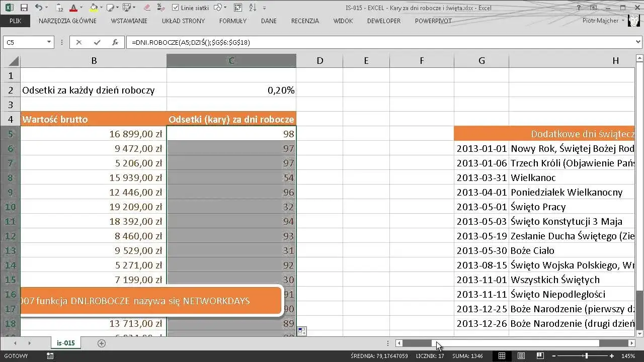Expand the Name Box dropdown showing C5
This screenshot has width=644, height=362.
(49, 42)
